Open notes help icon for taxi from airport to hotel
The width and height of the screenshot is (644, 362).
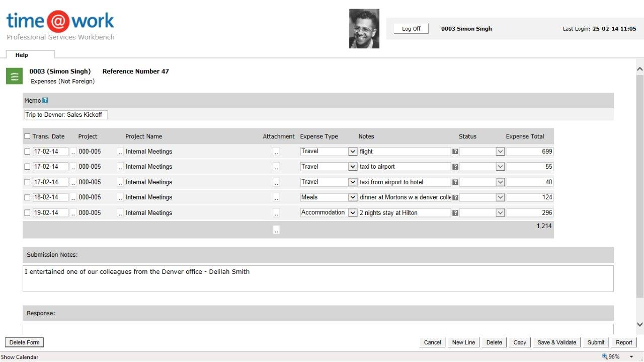[455, 182]
